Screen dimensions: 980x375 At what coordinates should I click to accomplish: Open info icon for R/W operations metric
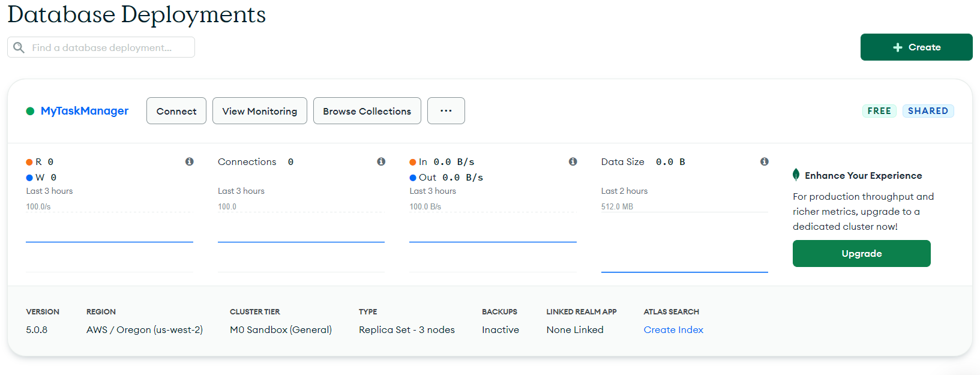(190, 161)
